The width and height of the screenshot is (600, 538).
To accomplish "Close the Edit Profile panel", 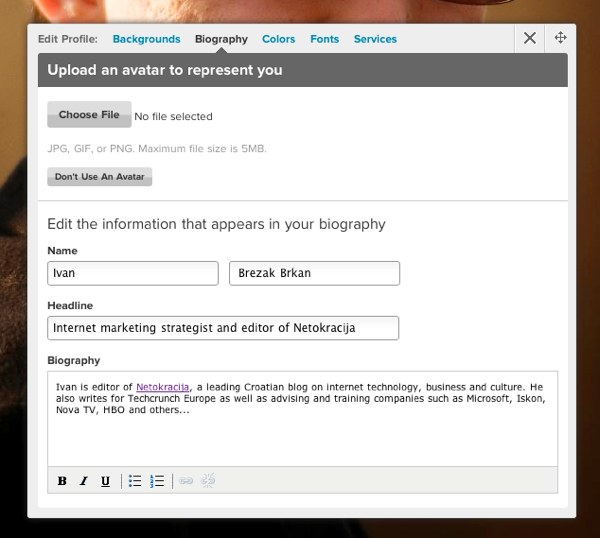I will [x=530, y=38].
